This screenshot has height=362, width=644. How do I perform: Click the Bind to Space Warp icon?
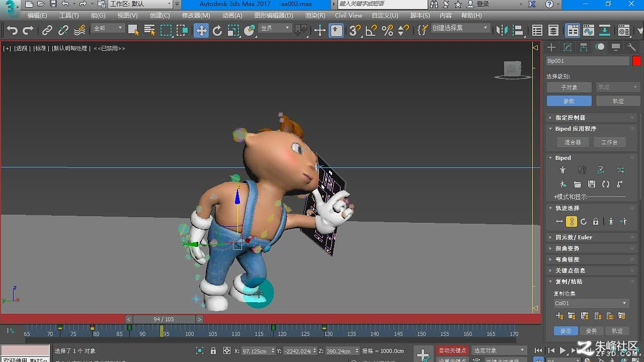coord(79,31)
